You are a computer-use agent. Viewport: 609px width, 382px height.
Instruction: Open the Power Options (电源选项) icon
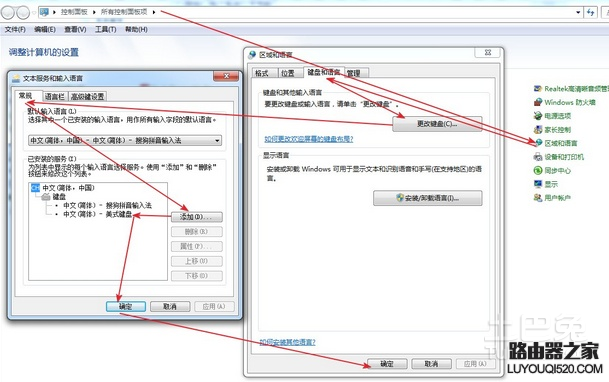[x=538, y=116]
